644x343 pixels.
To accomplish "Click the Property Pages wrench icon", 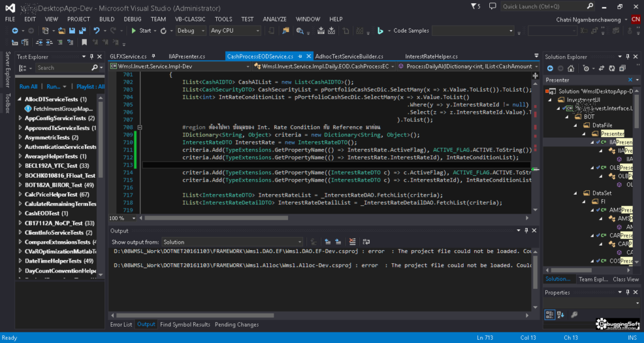I will [x=574, y=315].
